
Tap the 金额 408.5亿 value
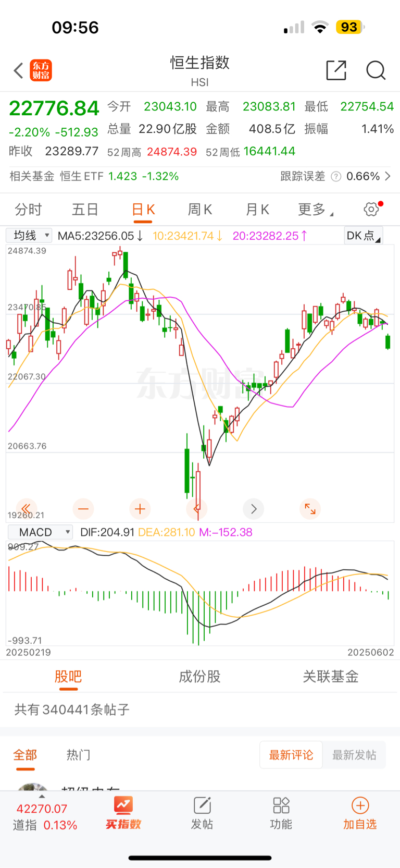[272, 129]
